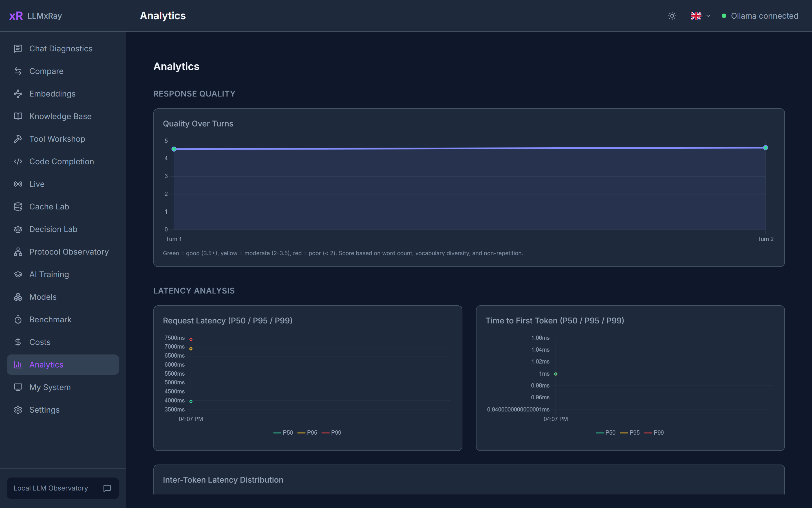Click the Protocol Observatory network icon
Viewport: 812px width, 508px height.
pyautogui.click(x=18, y=252)
